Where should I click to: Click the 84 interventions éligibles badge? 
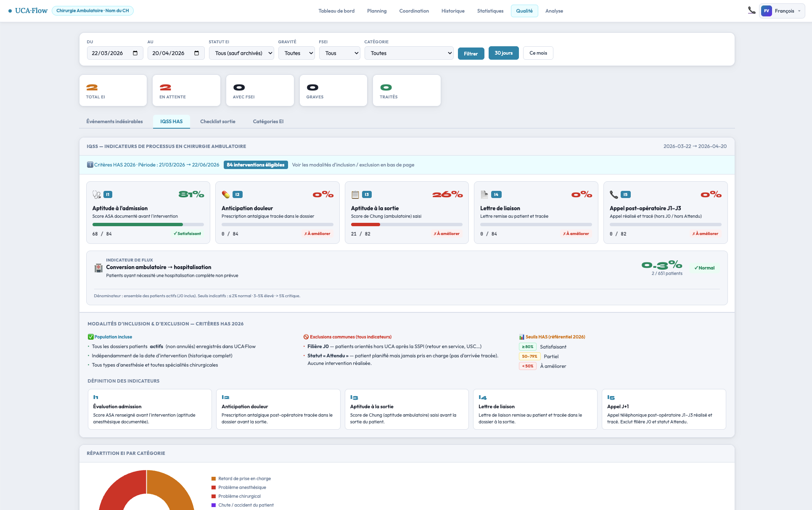(256, 165)
